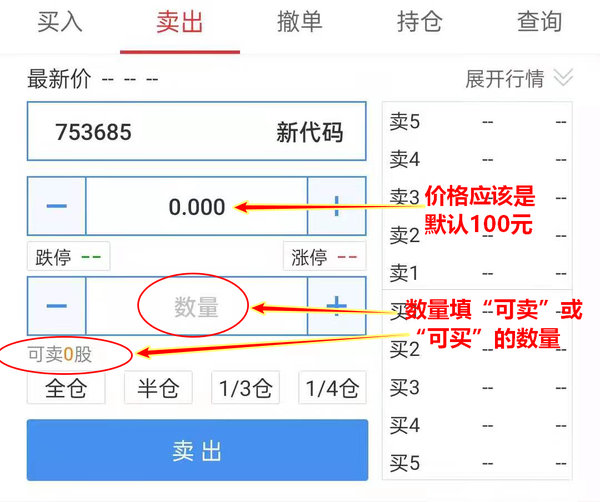600x502 pixels.
Task: Open the 撤单 tab
Action: tap(300, 22)
